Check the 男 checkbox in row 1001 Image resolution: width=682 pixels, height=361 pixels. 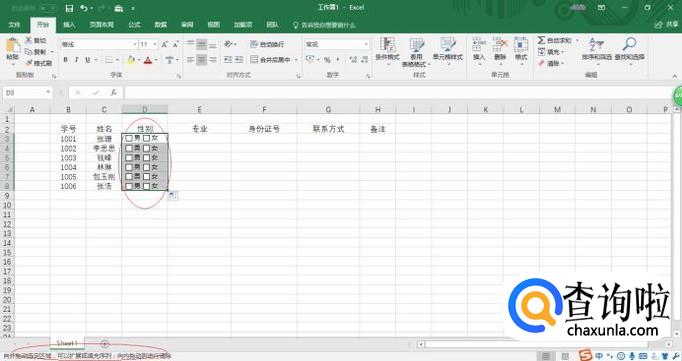pos(129,138)
